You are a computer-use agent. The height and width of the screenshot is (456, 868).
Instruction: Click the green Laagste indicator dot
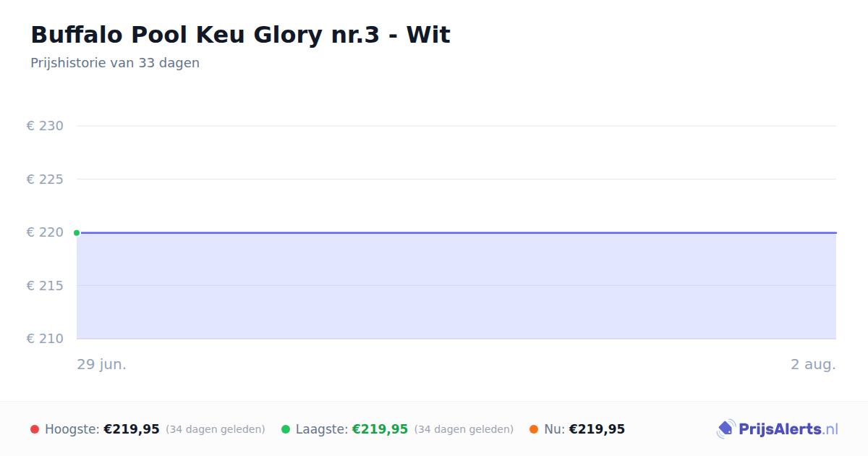pos(286,429)
